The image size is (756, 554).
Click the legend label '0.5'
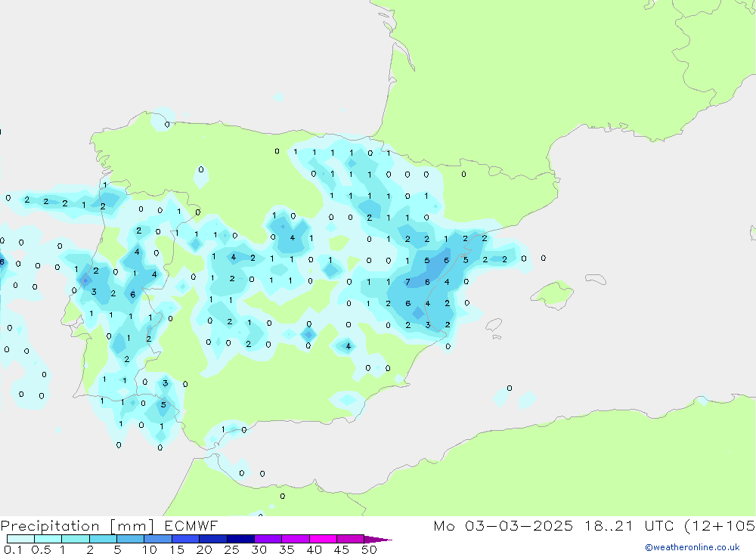(x=41, y=549)
